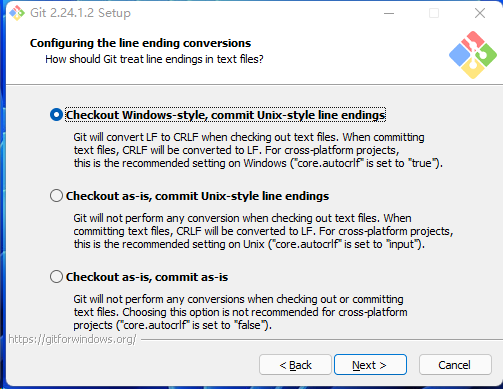The image size is (503, 389).
Task: Click the 'Checkout as-is, commit Unix-style line endings' label
Action: [x=197, y=196]
